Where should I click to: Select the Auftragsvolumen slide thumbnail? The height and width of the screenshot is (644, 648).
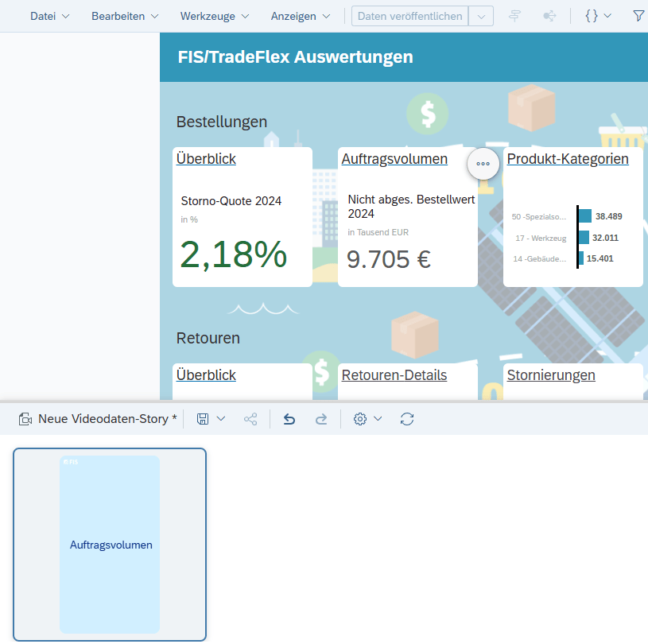point(110,545)
